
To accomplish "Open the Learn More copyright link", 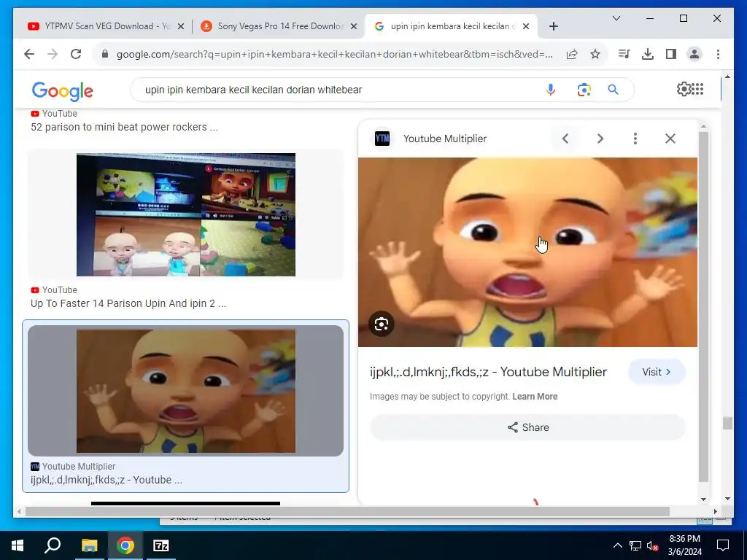I will 535,397.
